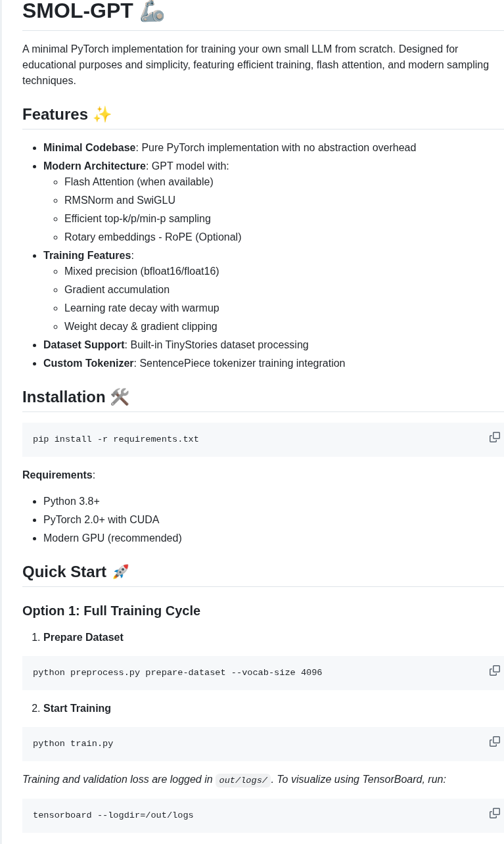Screen dimensions: 504x844
Task: Click the sparkles emoji next to Features
Action: (x=103, y=114)
